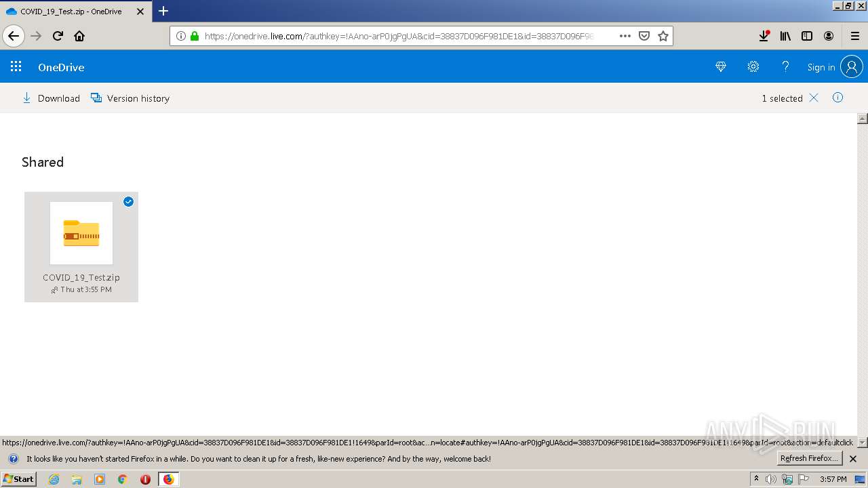Image resolution: width=868 pixels, height=488 pixels.
Task: Bookmark this page with the star
Action: click(x=663, y=36)
